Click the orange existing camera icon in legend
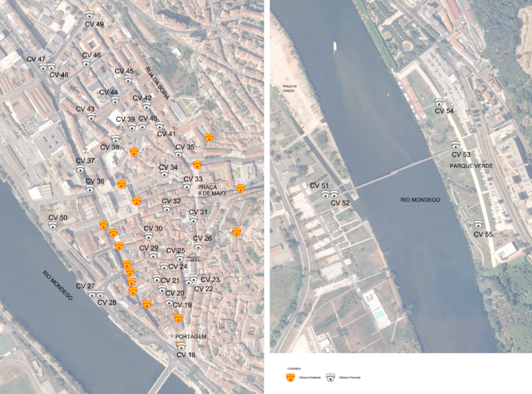The height and width of the screenshot is (394, 532). (290, 377)
